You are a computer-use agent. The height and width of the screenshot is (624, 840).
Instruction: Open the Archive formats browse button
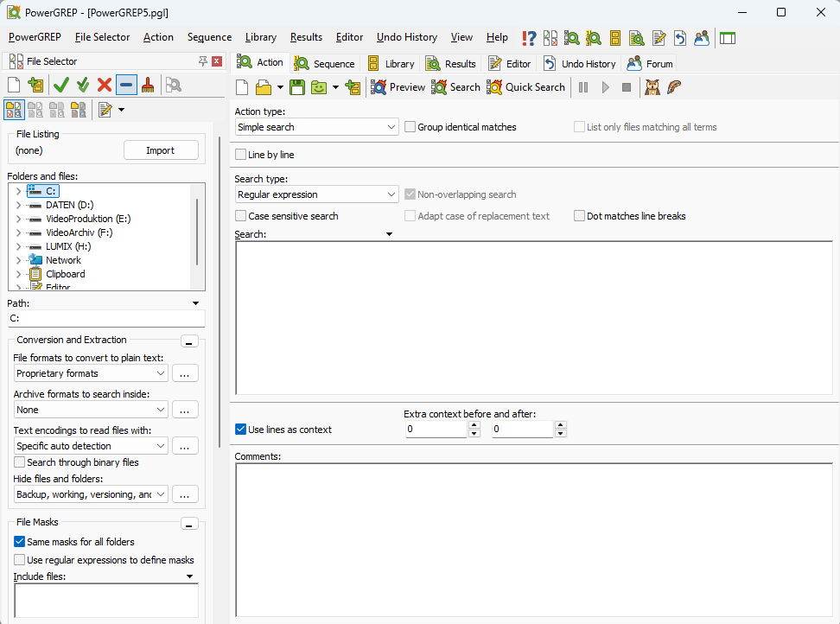[184, 409]
